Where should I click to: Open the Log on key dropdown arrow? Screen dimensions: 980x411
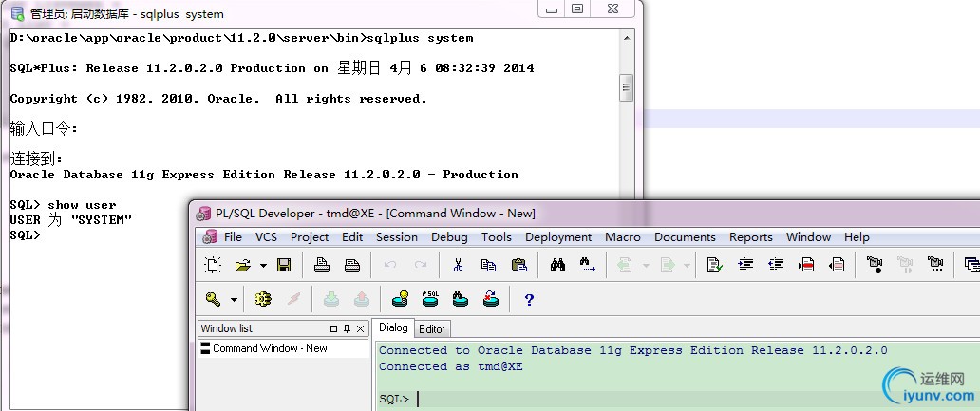pos(234,300)
